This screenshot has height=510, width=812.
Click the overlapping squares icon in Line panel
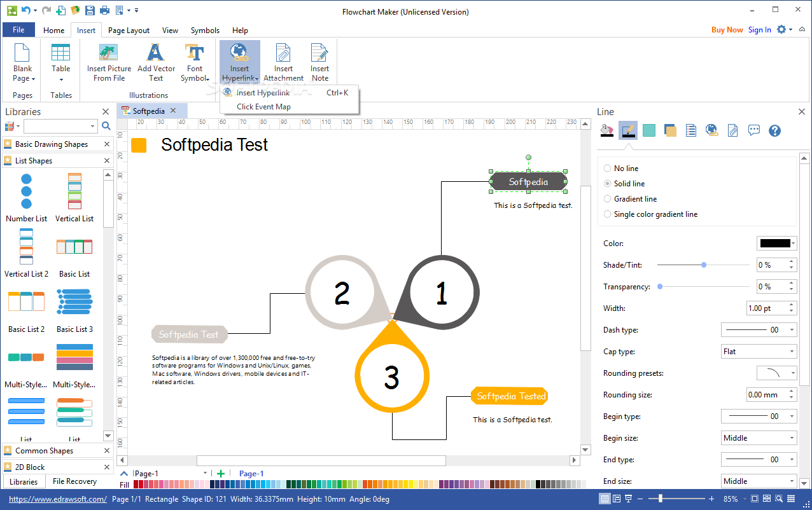670,130
